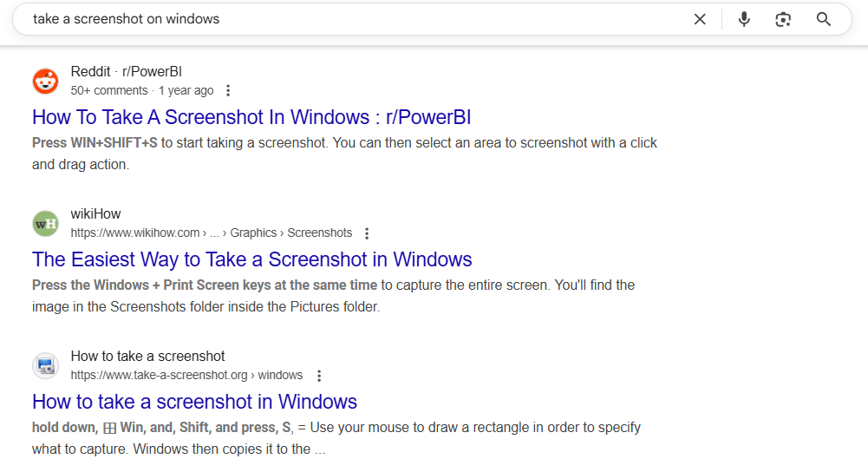
Task: Open 'How To Take A Screenshot In Windows : r/PowerBI' link
Action: pyautogui.click(x=251, y=117)
